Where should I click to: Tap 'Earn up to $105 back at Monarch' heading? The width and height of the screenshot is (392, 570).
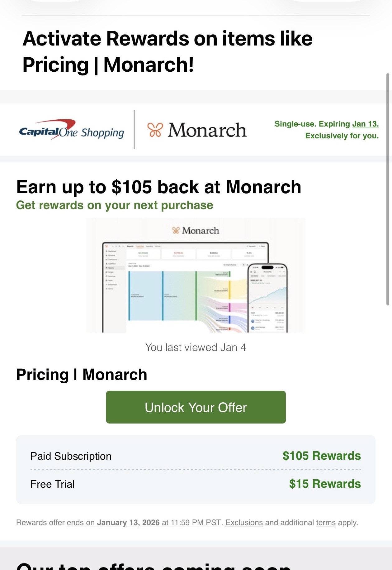(158, 187)
